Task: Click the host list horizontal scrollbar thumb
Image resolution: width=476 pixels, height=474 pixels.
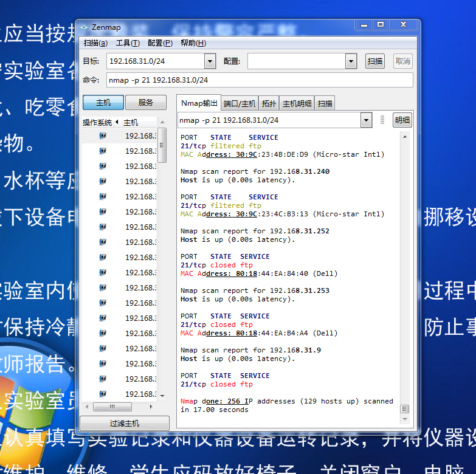Action: (112, 407)
